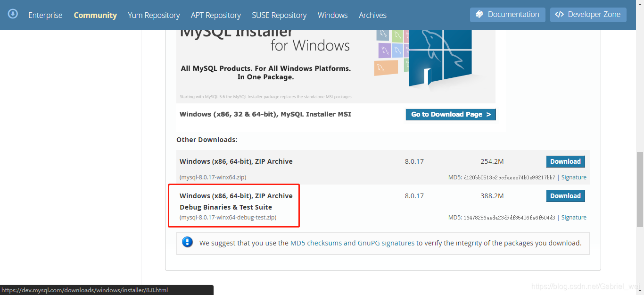Open the SUSE Repository tab

click(279, 15)
